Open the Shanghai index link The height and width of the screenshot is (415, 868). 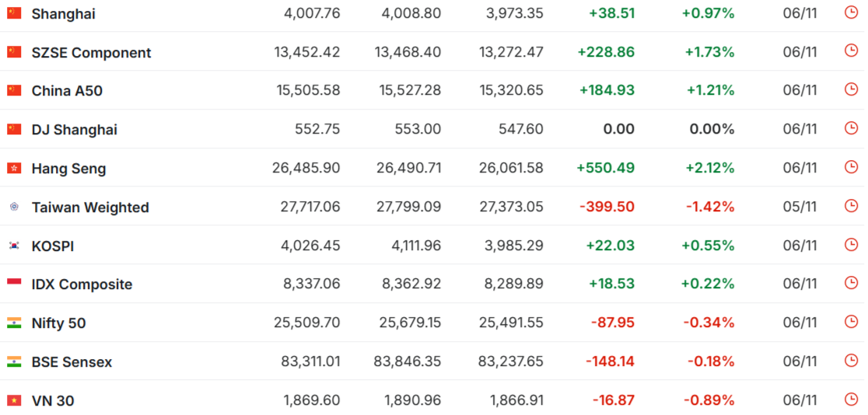coord(64,14)
